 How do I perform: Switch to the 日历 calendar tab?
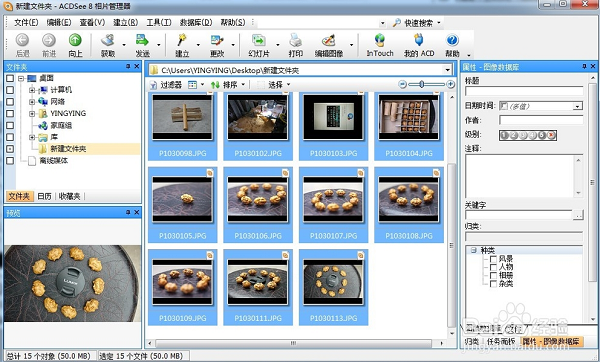[44, 196]
